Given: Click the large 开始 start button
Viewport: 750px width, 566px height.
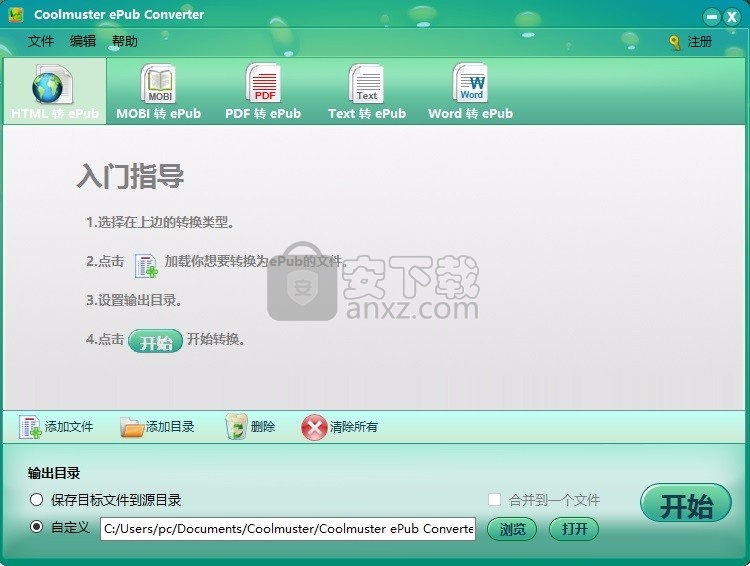Looking at the screenshot, I should tap(686, 504).
